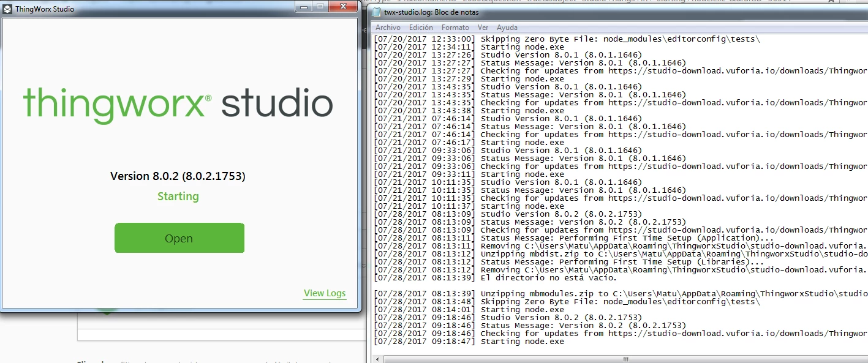Click the Notepad file icon in title bar
Image resolution: width=868 pixels, height=363 pixels.
coord(376,12)
